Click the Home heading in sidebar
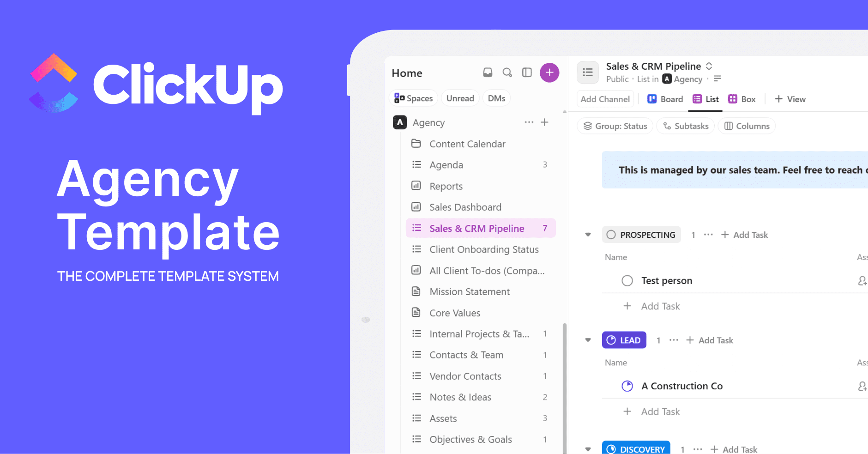868x454 pixels. point(407,73)
